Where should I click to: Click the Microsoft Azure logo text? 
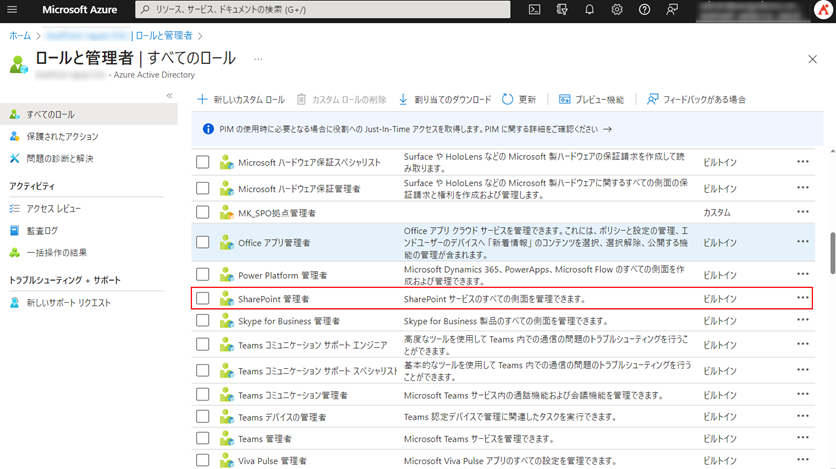tap(79, 10)
